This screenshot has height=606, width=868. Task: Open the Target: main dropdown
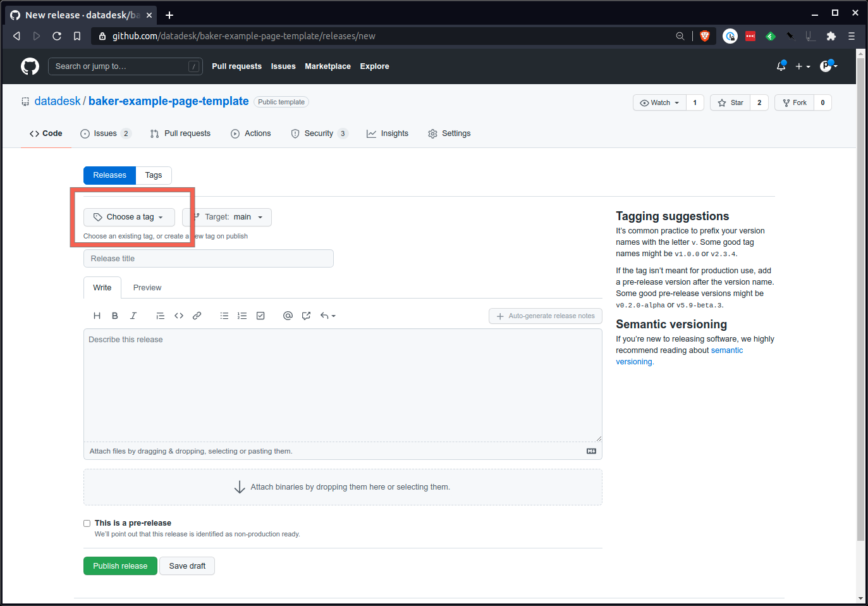click(228, 217)
